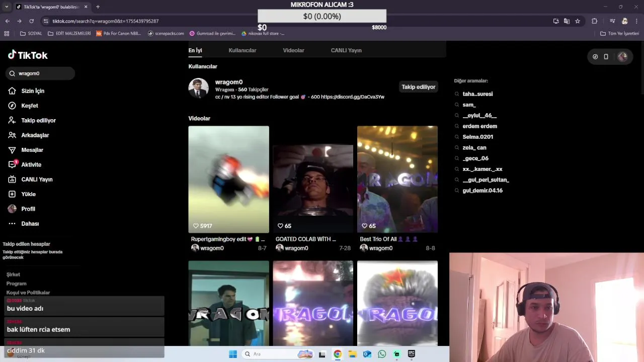644x362 pixels.
Task: Open the Rupertgamingboy edit video
Action: tap(228, 179)
